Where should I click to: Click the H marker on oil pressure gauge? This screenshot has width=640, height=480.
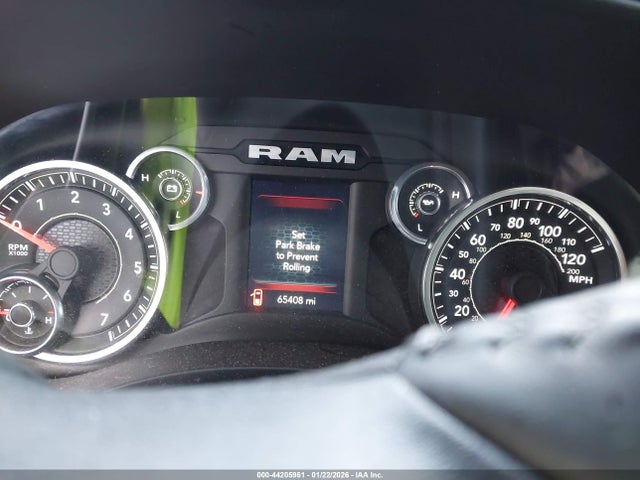point(455,195)
